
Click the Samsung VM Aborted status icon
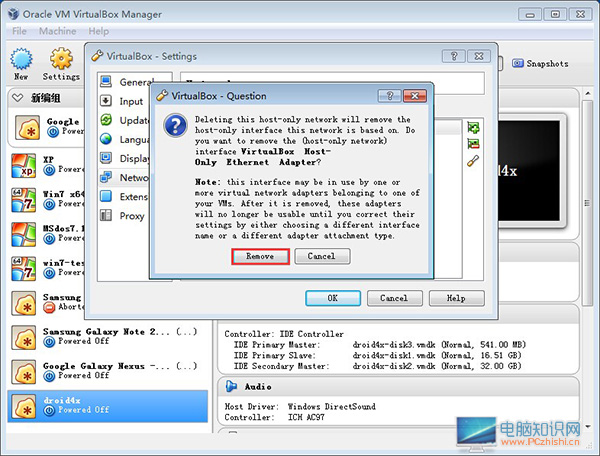coord(49,307)
